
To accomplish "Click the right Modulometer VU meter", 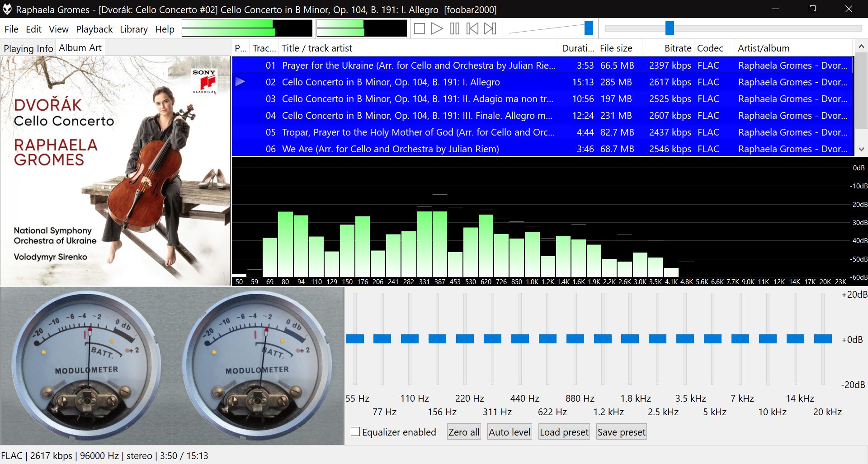I will 257,365.
